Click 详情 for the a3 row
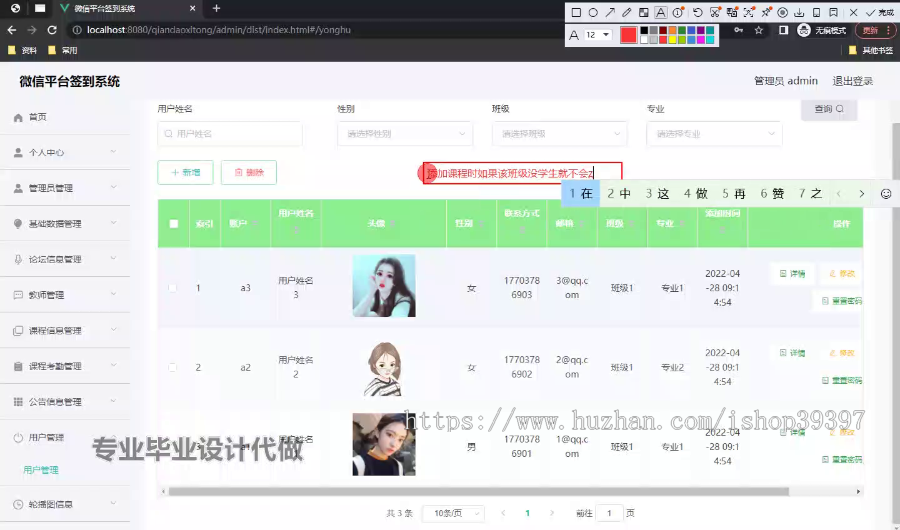The image size is (900, 530). [792, 274]
